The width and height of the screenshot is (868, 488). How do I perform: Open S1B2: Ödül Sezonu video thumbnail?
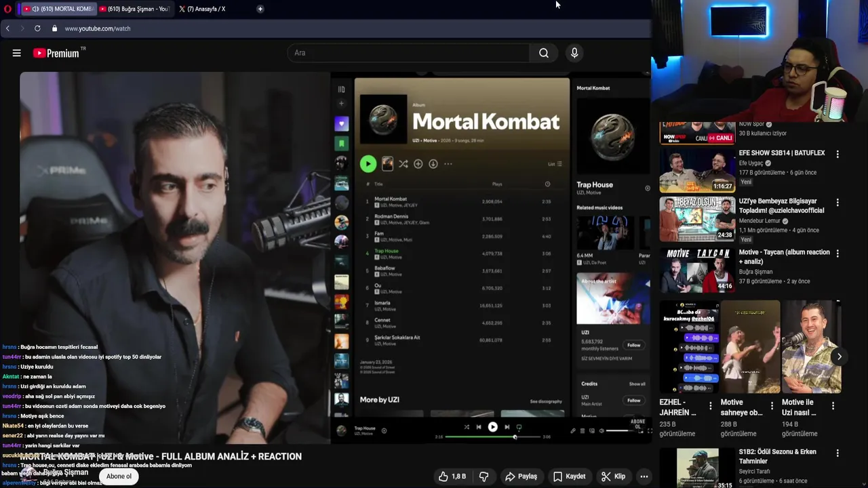tap(697, 468)
